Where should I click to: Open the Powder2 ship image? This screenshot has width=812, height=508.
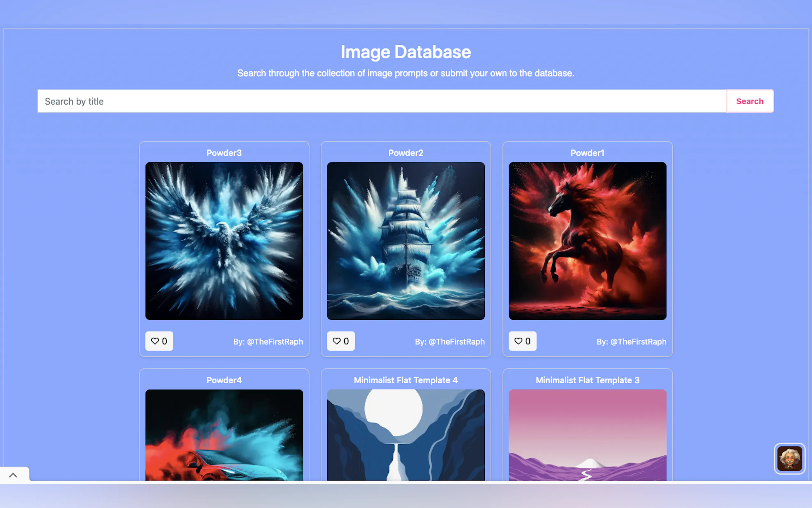point(406,241)
